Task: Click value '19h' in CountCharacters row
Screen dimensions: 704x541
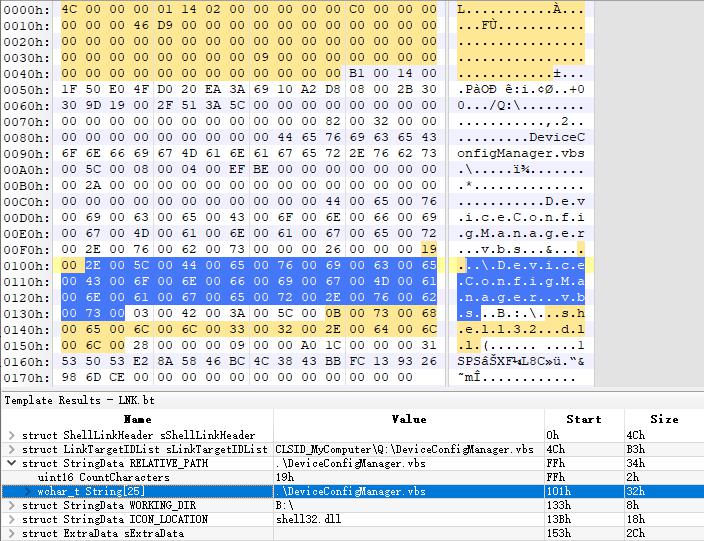Action: pyautogui.click(x=285, y=477)
